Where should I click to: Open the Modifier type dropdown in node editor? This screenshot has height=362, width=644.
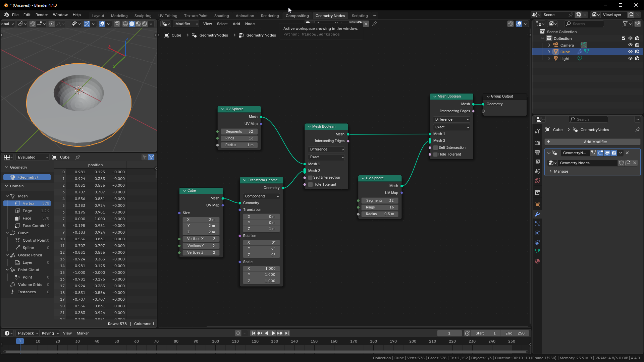(x=186, y=24)
